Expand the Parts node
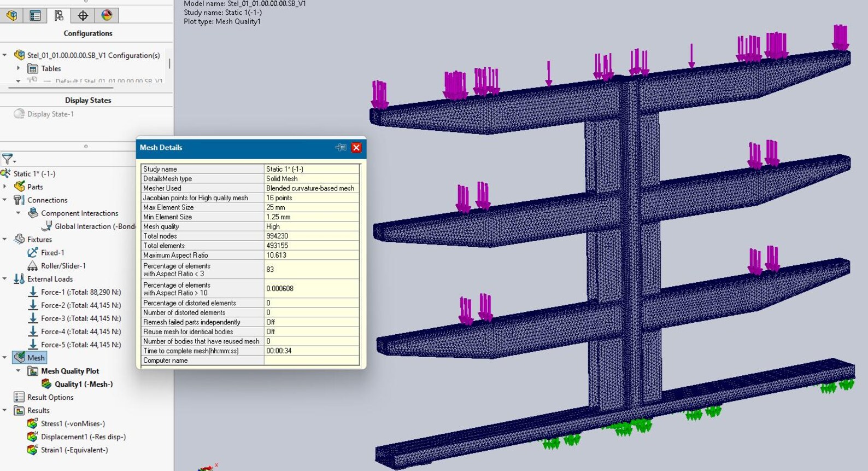The width and height of the screenshot is (868, 471). click(5, 187)
